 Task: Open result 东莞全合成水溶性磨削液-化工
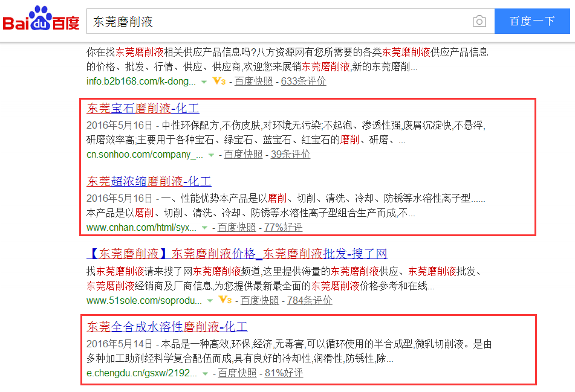coord(167,326)
